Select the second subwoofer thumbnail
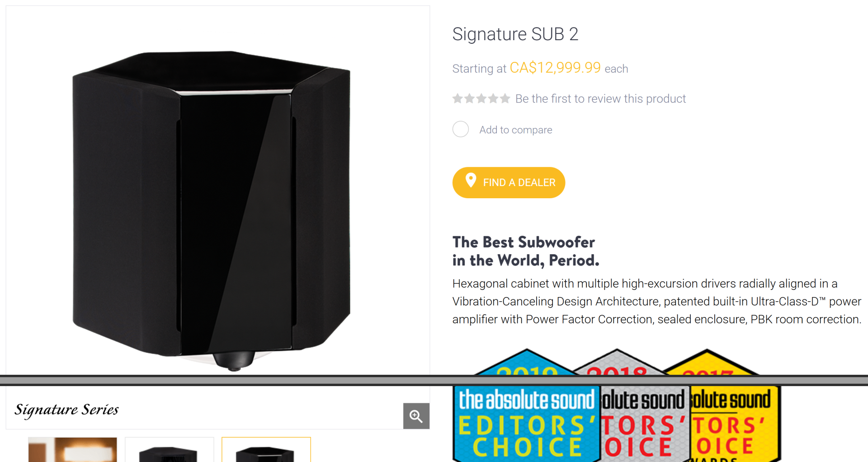This screenshot has width=868, height=462. [169, 449]
